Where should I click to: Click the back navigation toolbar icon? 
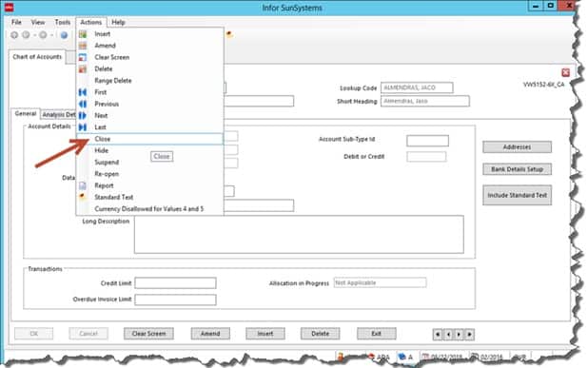[14, 35]
